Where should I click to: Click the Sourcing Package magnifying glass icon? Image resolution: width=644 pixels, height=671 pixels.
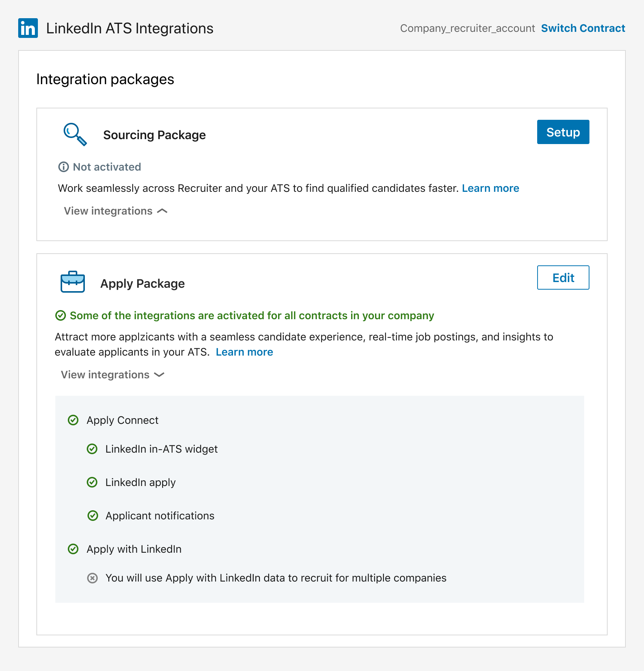(75, 135)
